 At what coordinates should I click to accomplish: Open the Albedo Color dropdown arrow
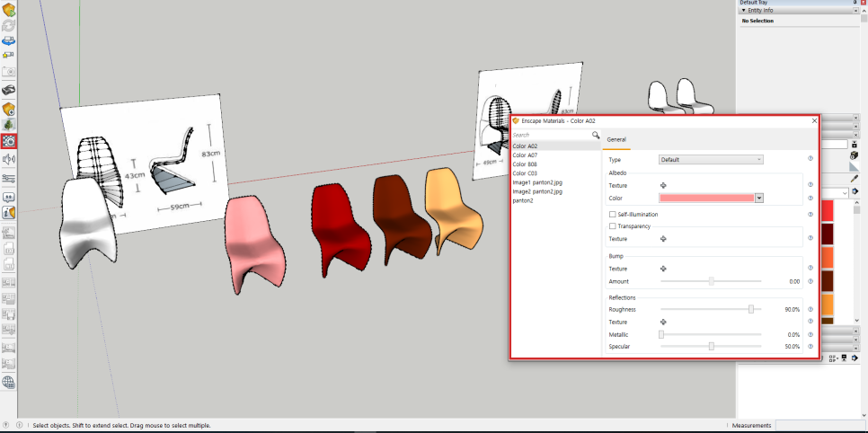tap(759, 198)
